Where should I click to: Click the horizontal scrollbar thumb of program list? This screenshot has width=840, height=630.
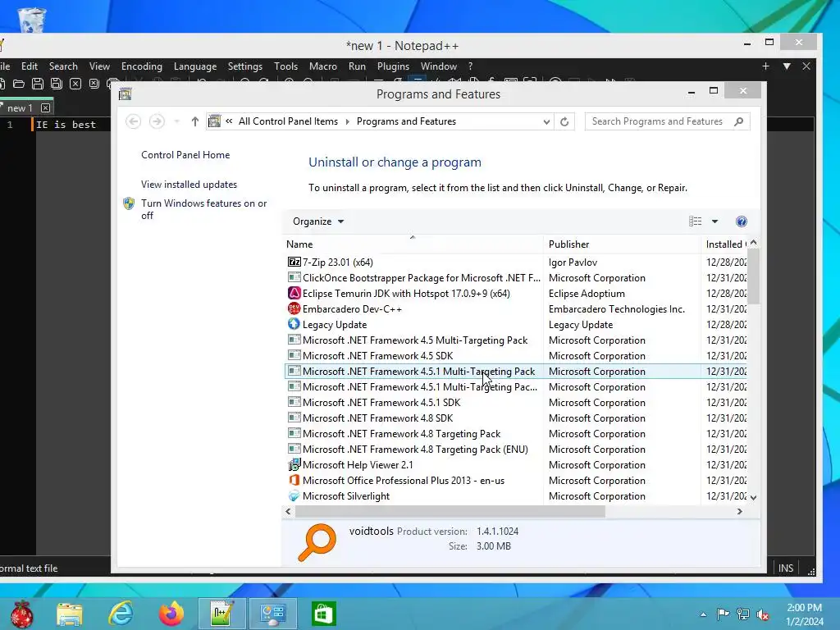click(x=450, y=512)
